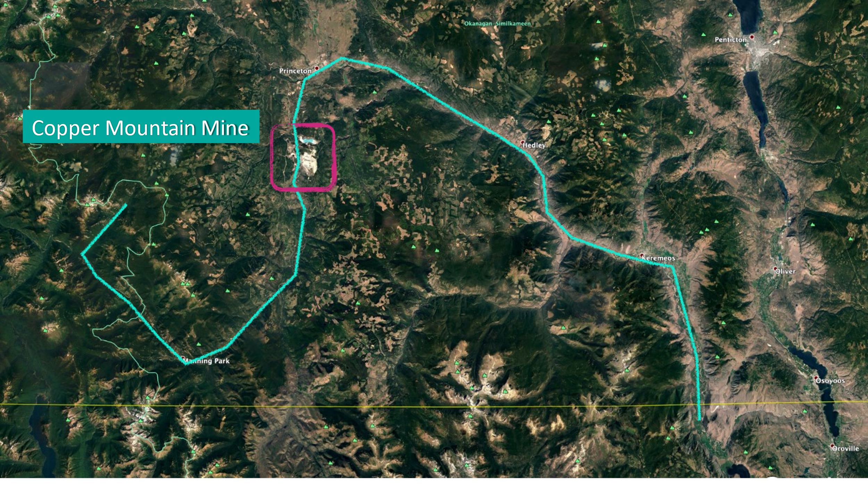Click the Oroville place marker dot

pos(832,446)
